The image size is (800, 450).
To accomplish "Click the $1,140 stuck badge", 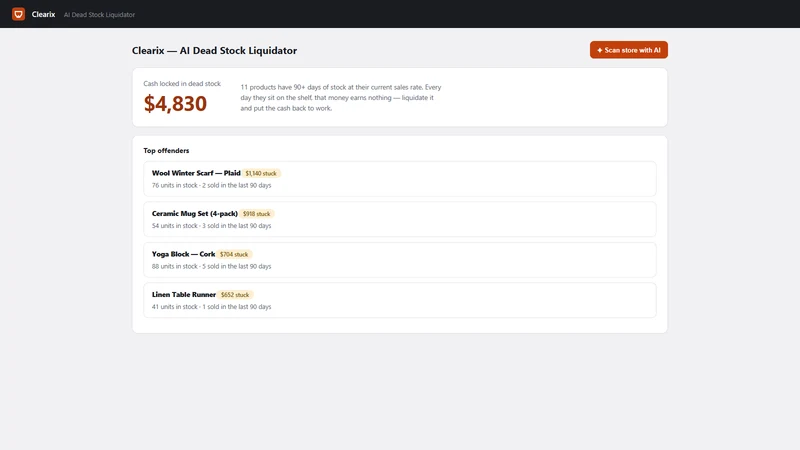I will pos(261,173).
